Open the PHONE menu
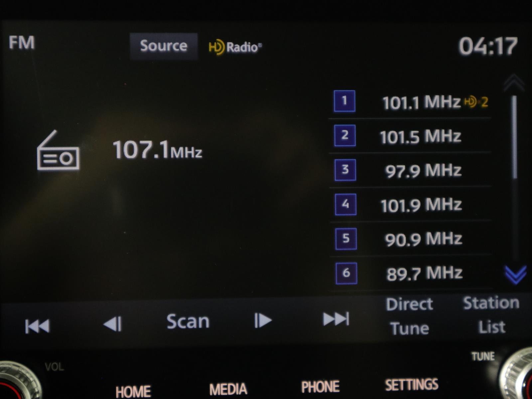This screenshot has height=399, width=532. [x=320, y=387]
